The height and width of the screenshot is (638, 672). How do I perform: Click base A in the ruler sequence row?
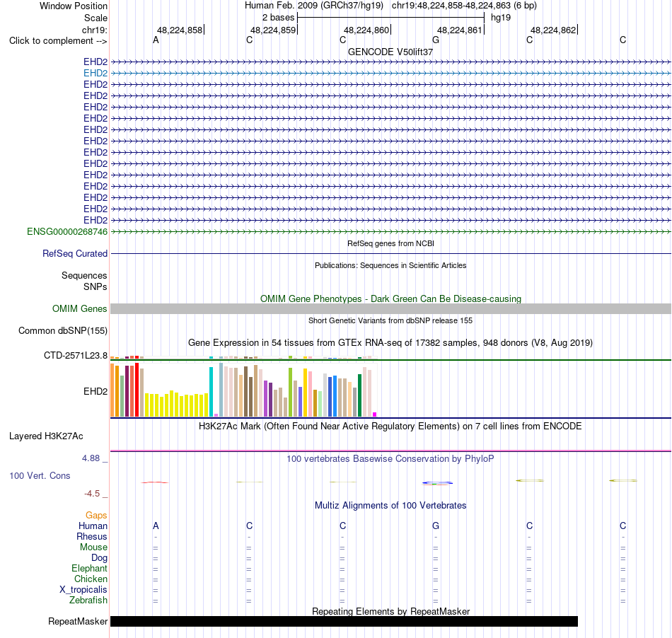(x=156, y=40)
